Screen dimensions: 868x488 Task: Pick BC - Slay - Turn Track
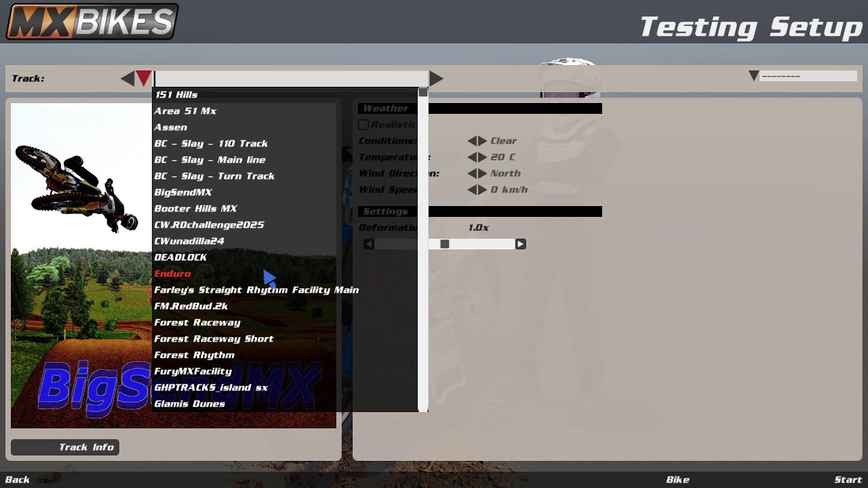tap(214, 176)
